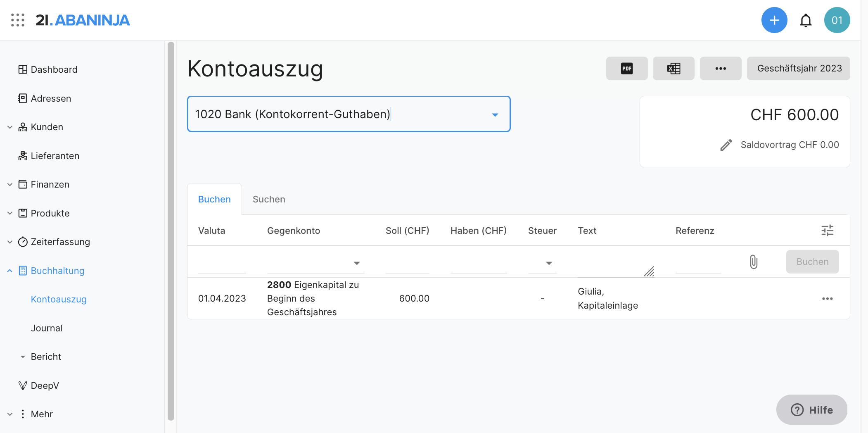Open the 01 user avatar menu
The height and width of the screenshot is (433, 868).
(x=837, y=20)
